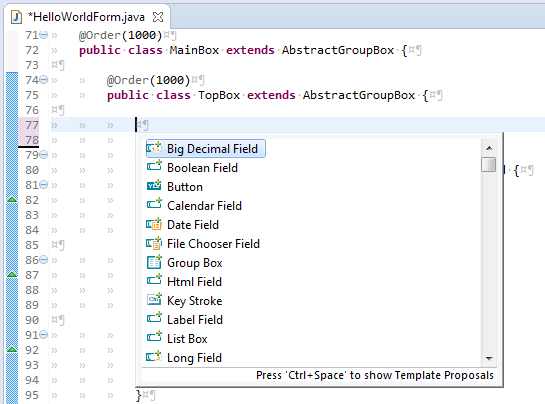Click the File Chooser Field proposal icon

(x=154, y=243)
